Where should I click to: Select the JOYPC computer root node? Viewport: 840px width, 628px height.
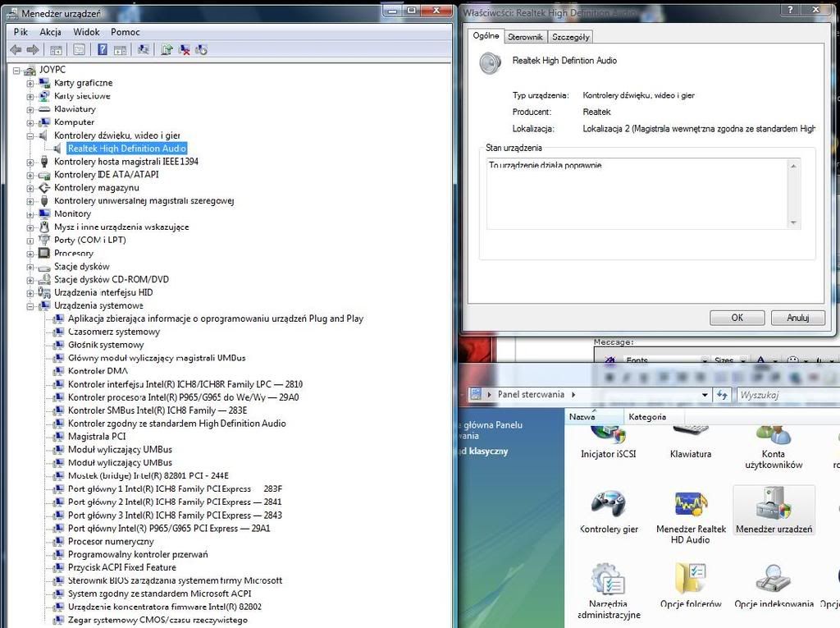pos(52,70)
